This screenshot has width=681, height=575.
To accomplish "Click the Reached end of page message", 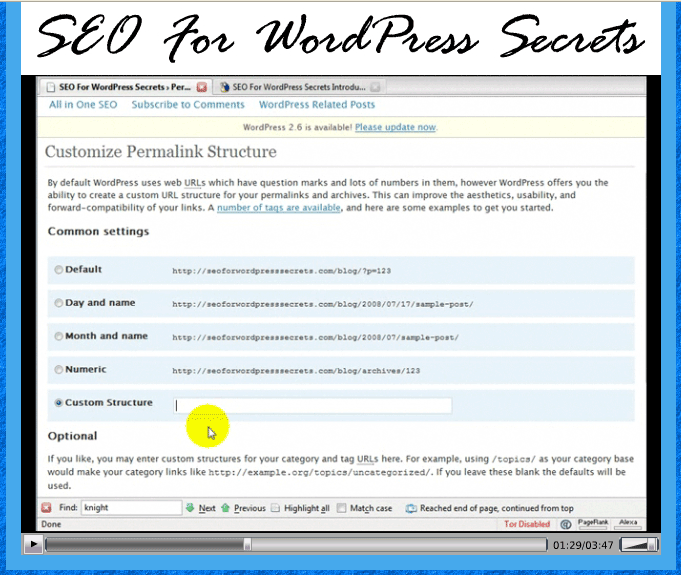I will point(496,508).
